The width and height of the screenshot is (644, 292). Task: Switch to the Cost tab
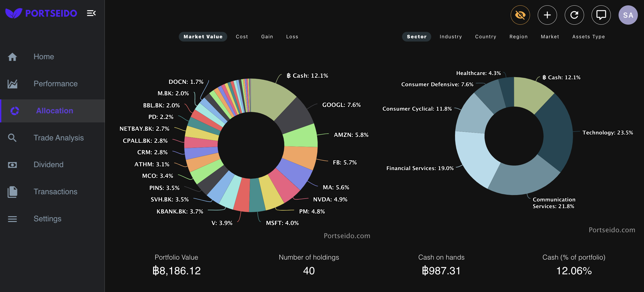(x=242, y=37)
